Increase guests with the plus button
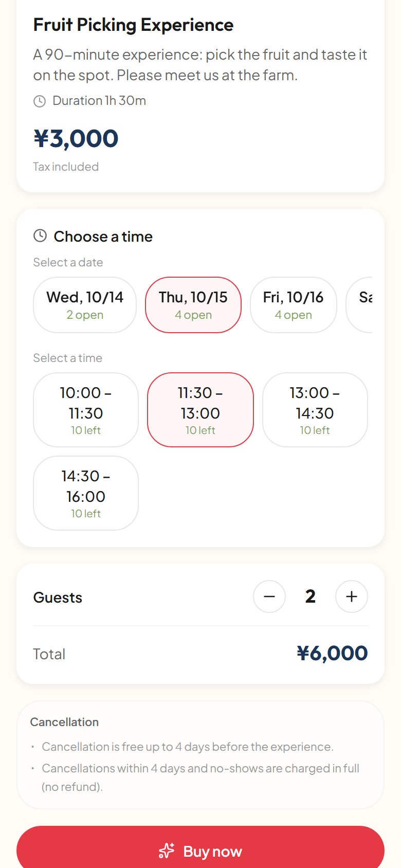 352,596
